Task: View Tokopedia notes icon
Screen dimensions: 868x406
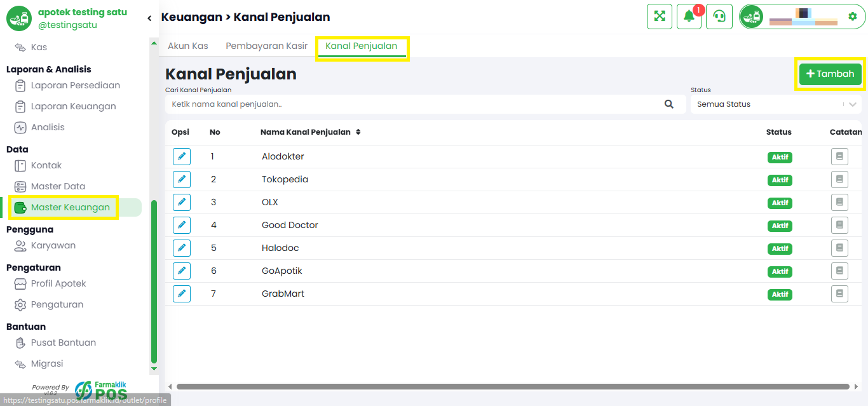Action: point(839,179)
